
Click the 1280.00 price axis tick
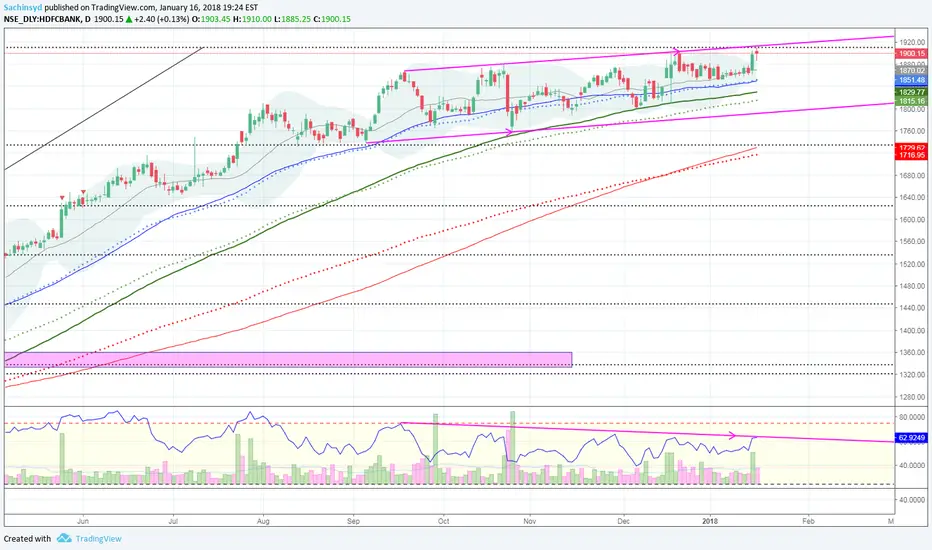[x=912, y=397]
